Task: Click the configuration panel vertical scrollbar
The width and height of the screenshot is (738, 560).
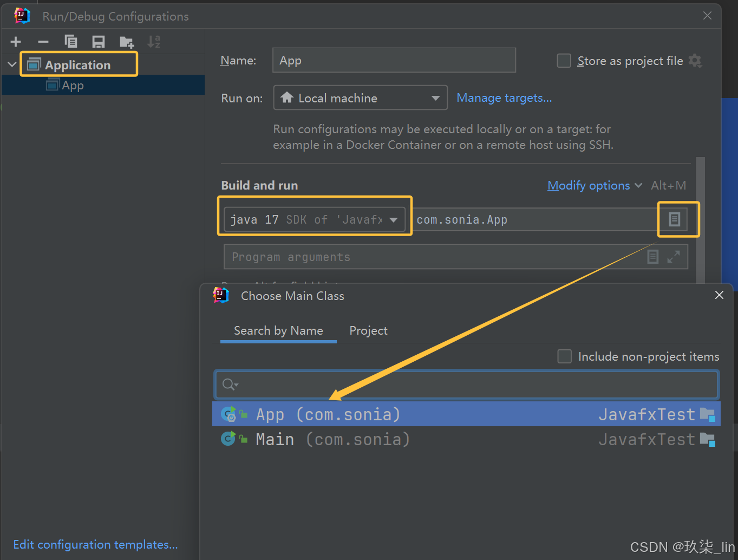Action: click(700, 220)
